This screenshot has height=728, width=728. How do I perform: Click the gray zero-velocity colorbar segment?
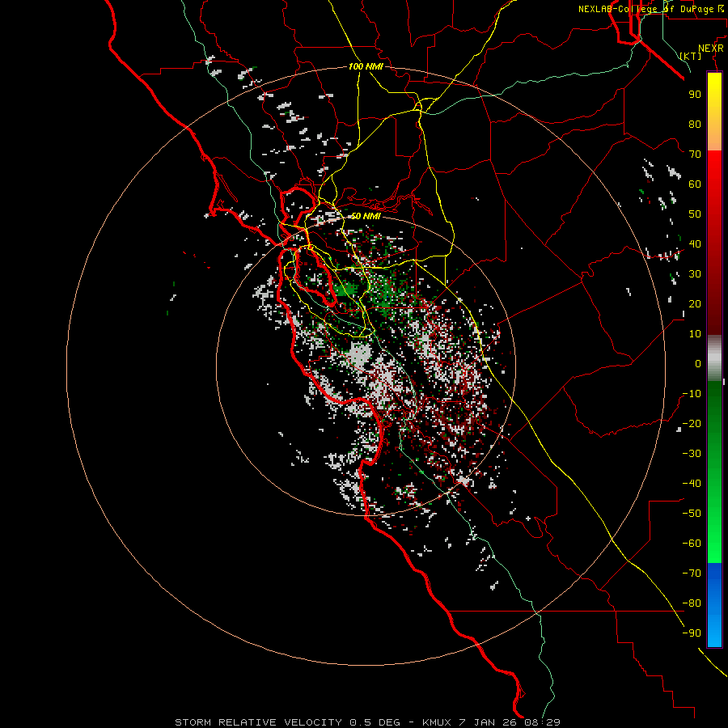pos(714,358)
